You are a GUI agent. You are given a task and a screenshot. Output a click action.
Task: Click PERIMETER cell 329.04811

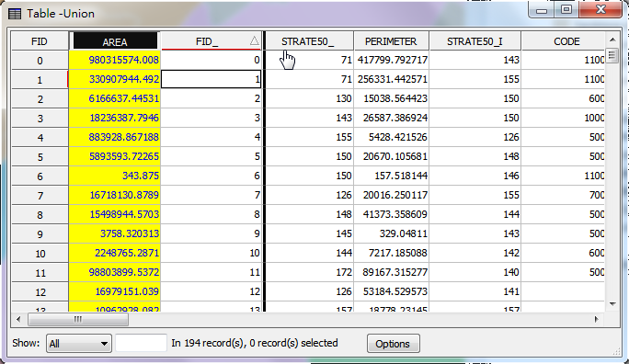click(392, 233)
